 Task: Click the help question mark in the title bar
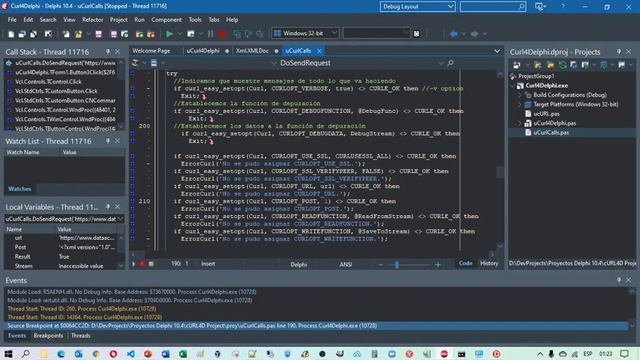563,7
